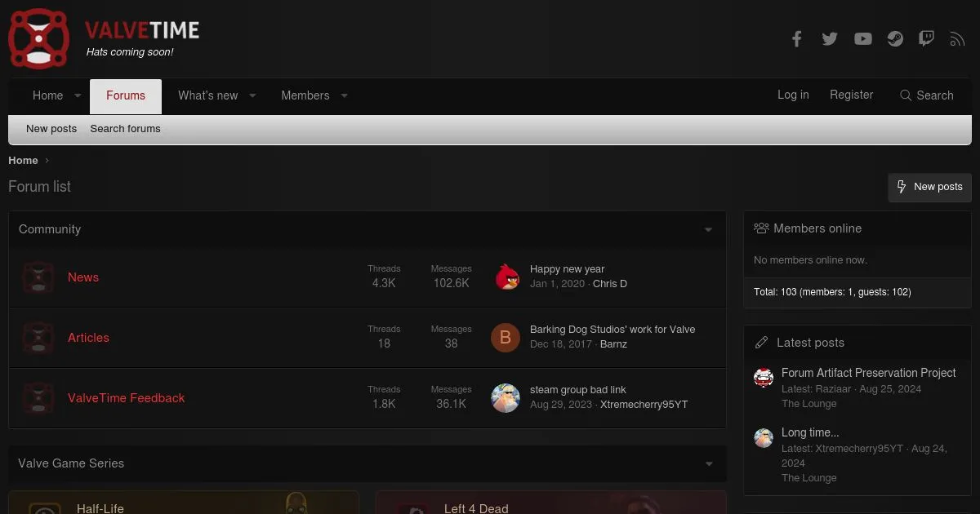
Task: Click the Twitter bird icon
Action: click(x=830, y=38)
